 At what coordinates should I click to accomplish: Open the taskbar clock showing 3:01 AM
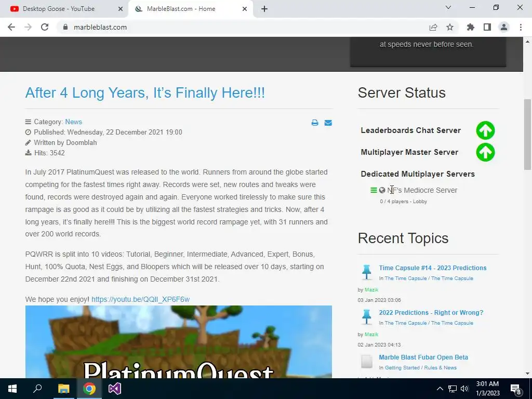pos(487,389)
